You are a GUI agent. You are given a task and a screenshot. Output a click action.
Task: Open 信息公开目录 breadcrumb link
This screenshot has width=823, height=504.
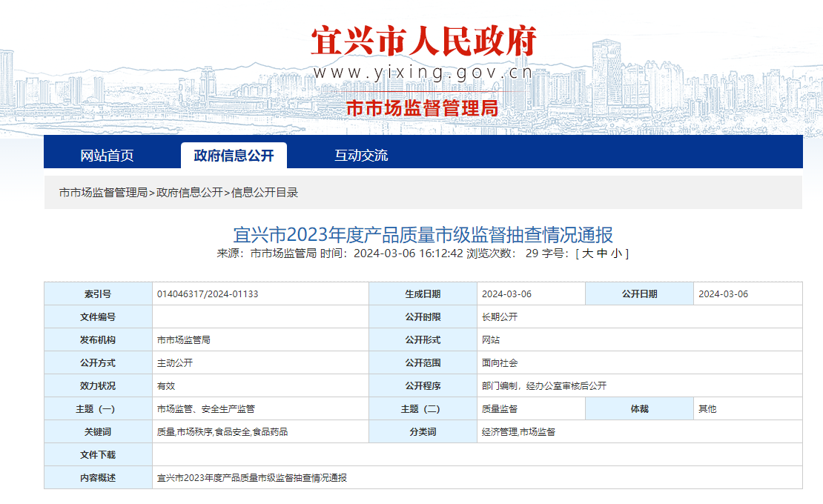265,193
